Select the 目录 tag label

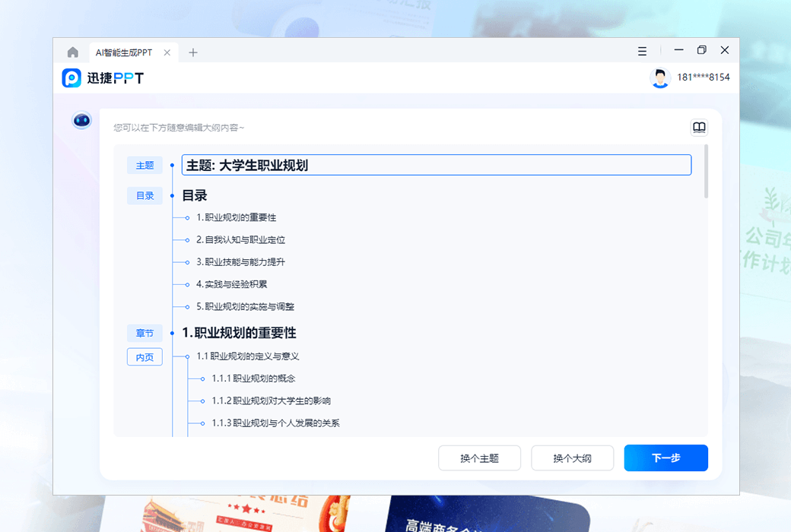click(145, 195)
